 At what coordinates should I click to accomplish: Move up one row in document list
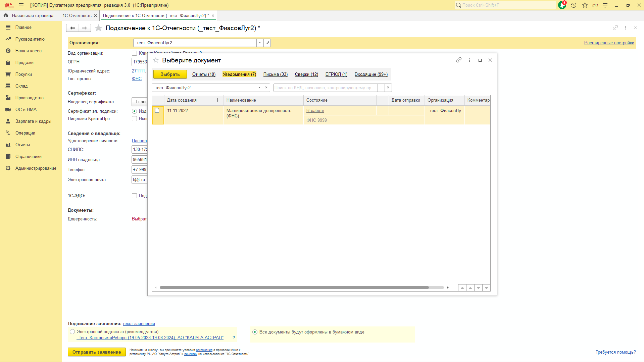coord(470,288)
